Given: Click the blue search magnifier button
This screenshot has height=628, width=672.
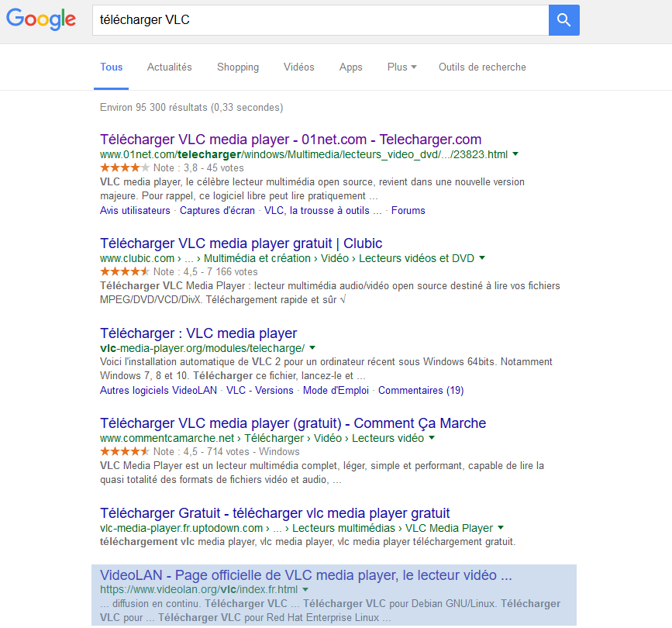Looking at the screenshot, I should (564, 20).
